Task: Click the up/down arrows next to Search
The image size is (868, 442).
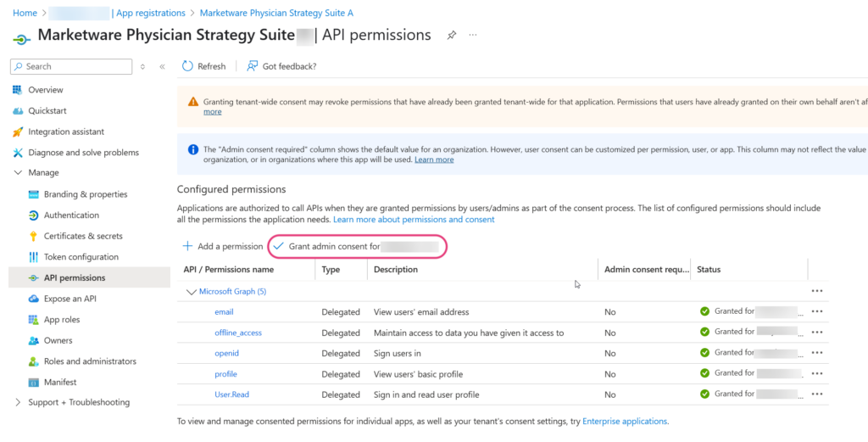Action: pyautogui.click(x=142, y=66)
